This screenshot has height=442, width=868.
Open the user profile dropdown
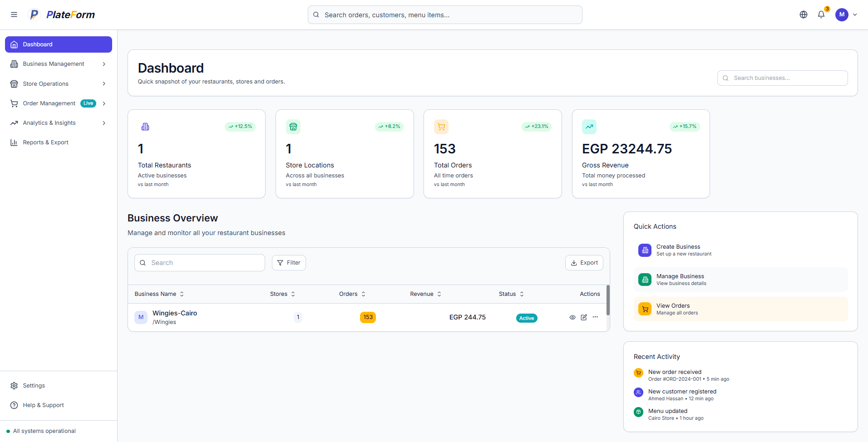click(846, 15)
